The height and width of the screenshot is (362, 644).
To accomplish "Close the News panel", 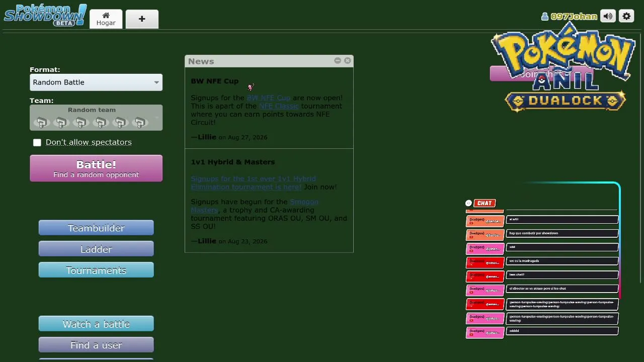I will pos(348,60).
